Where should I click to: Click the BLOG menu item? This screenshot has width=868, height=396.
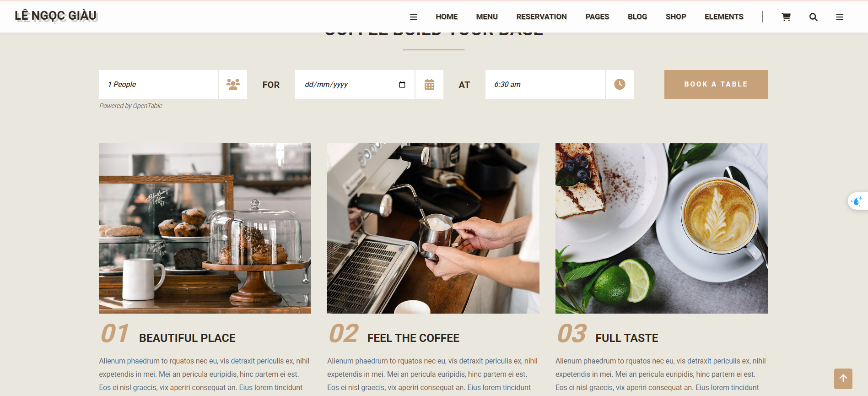[x=637, y=17]
